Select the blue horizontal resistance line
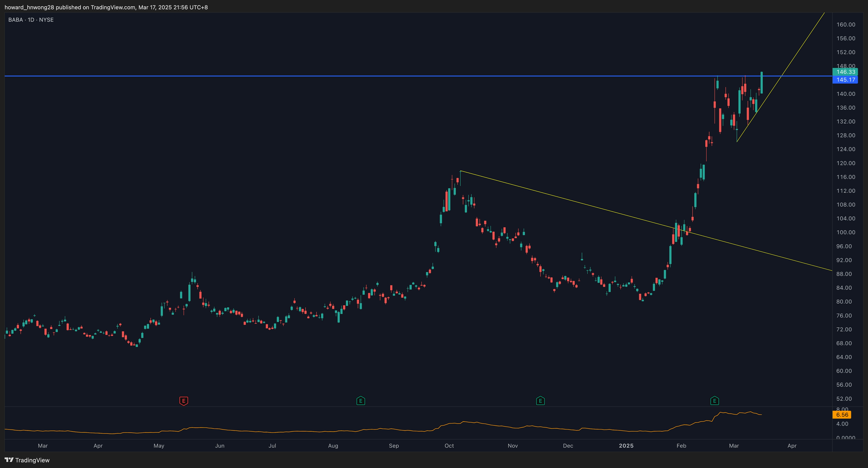Screen dimensions: 868x468 coord(337,76)
